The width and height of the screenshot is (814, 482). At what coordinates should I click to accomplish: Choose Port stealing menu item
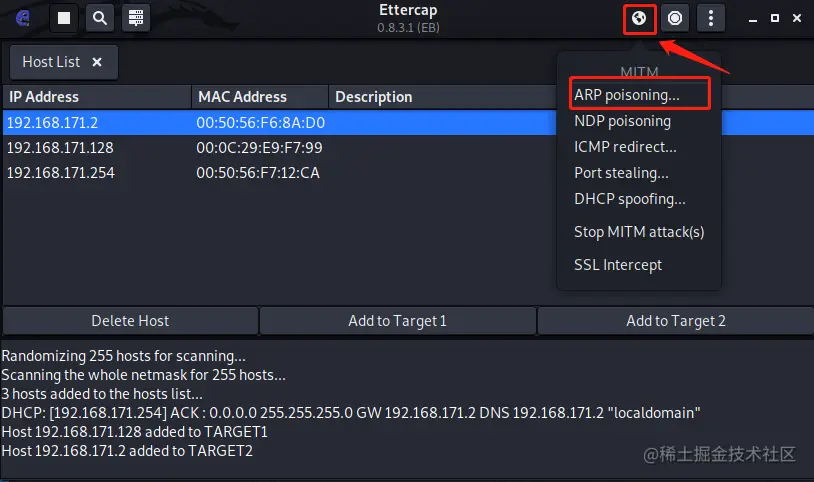(x=621, y=173)
